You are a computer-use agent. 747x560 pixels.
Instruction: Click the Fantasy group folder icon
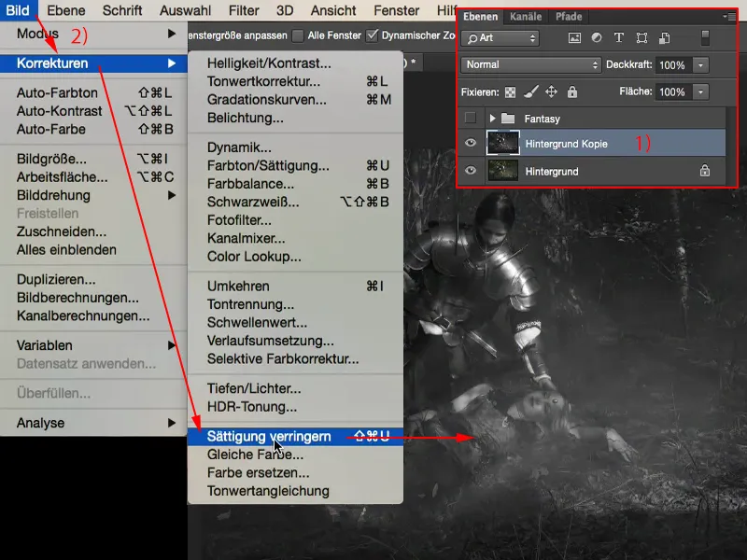[x=508, y=119]
